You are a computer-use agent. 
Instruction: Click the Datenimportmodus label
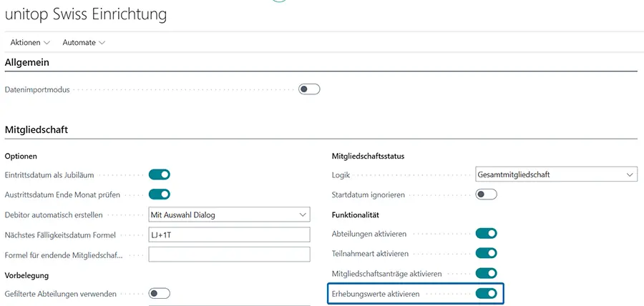coord(37,89)
